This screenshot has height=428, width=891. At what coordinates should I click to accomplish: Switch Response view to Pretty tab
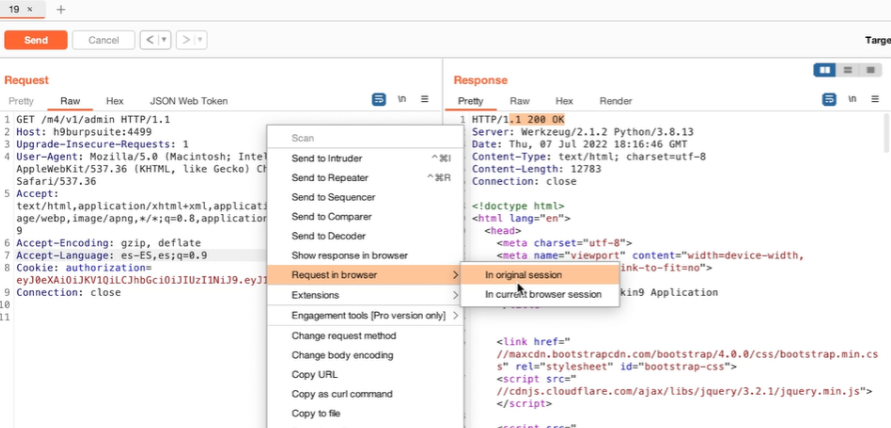point(470,101)
